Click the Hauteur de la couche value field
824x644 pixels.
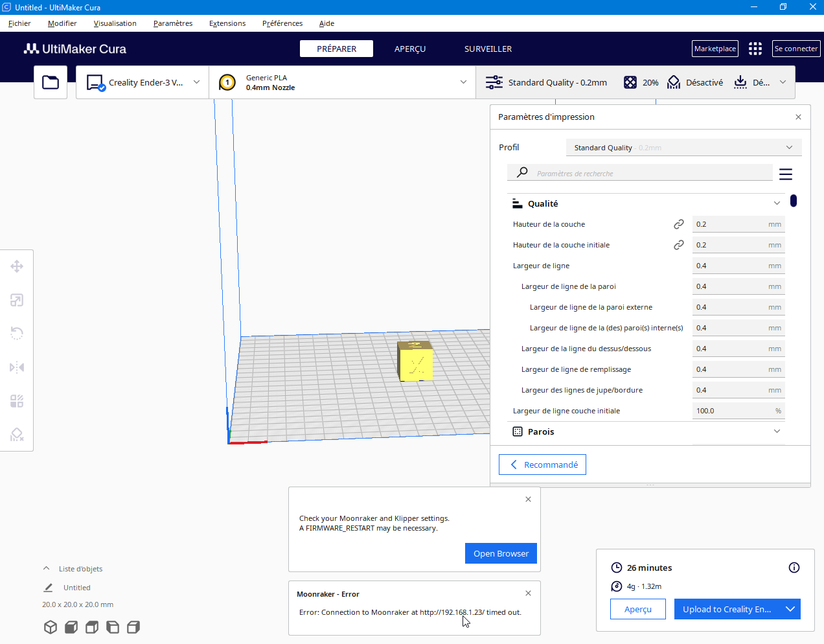(x=738, y=224)
